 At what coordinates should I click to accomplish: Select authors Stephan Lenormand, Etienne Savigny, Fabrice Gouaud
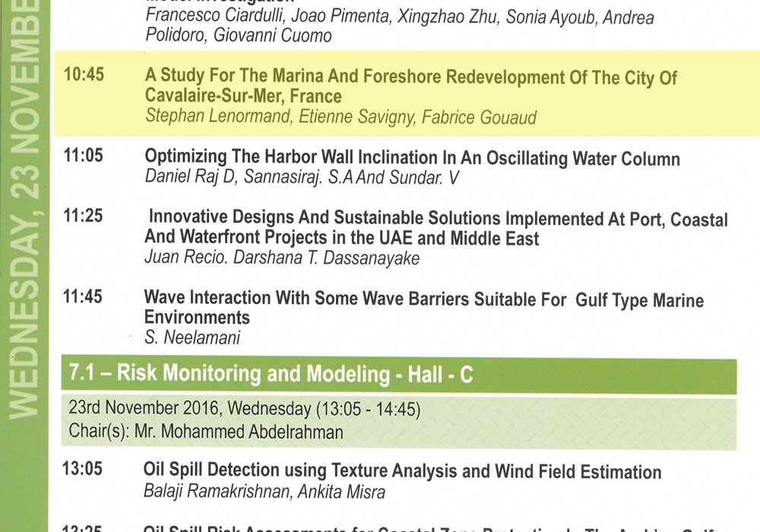coord(340,117)
